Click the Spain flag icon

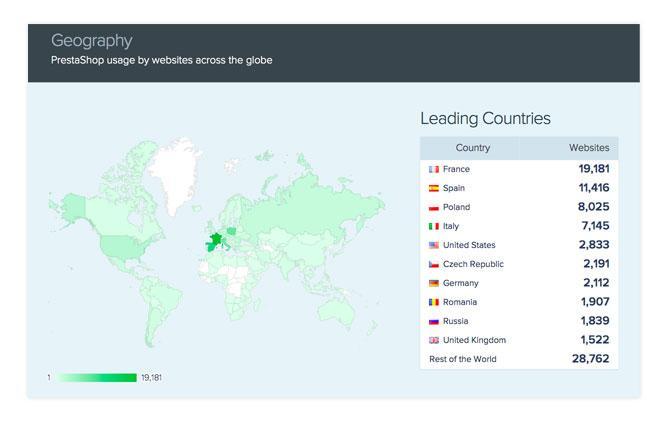433,188
